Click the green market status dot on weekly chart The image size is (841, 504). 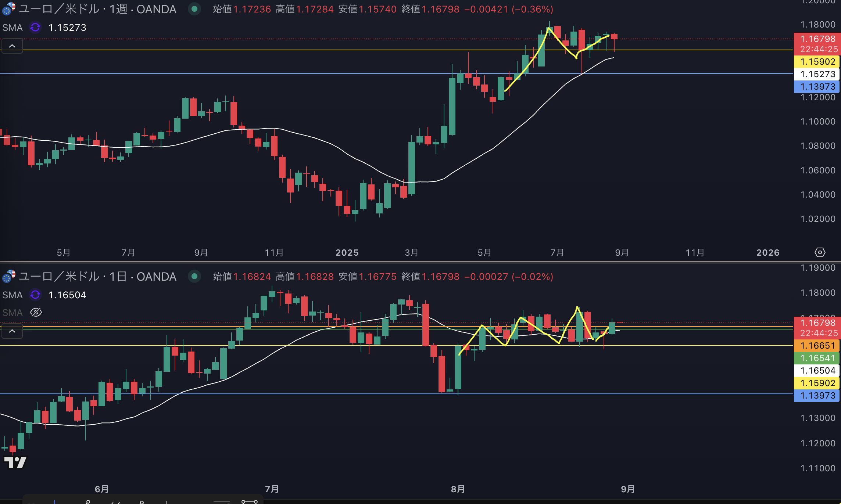194,9
